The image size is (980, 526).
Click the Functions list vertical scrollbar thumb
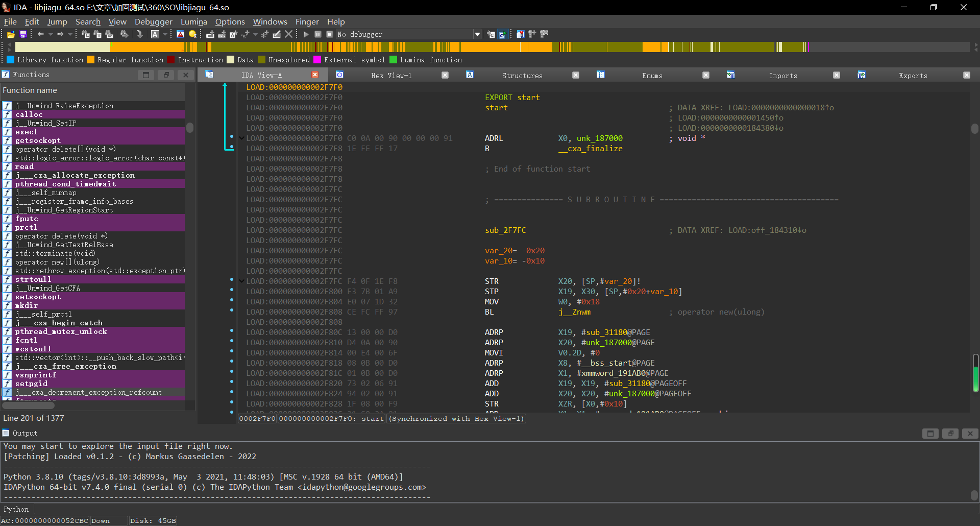(190, 128)
